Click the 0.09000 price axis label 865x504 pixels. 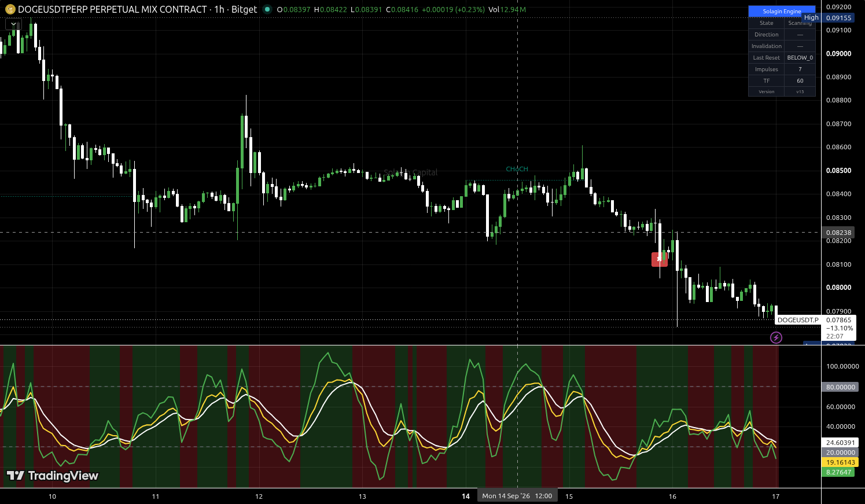838,54
